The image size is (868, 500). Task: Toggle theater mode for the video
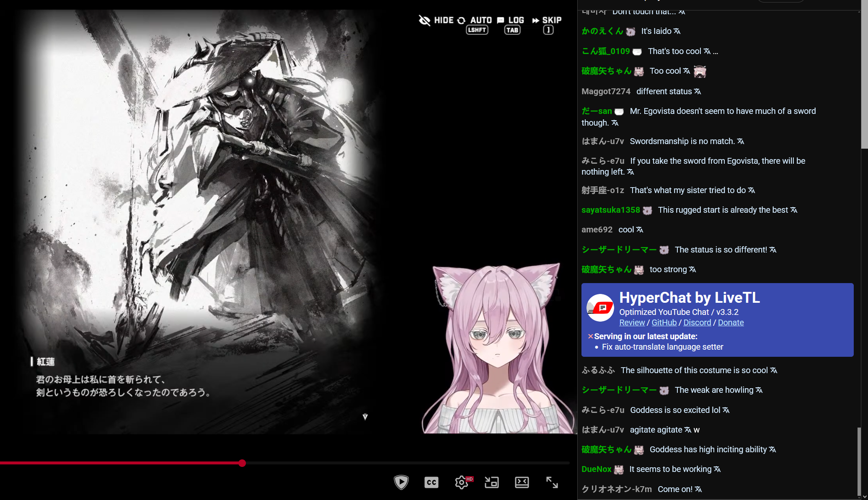tap(522, 482)
